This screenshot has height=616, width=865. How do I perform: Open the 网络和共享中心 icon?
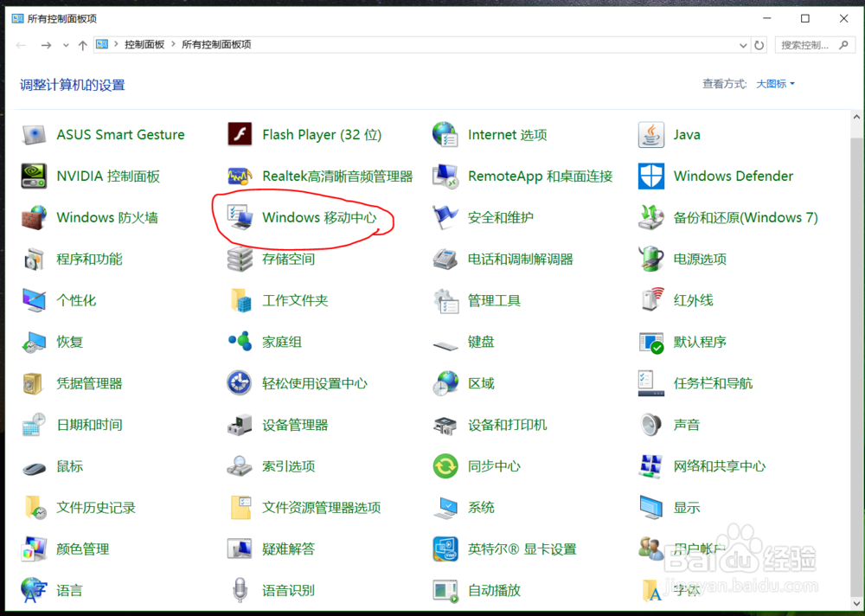tap(651, 465)
